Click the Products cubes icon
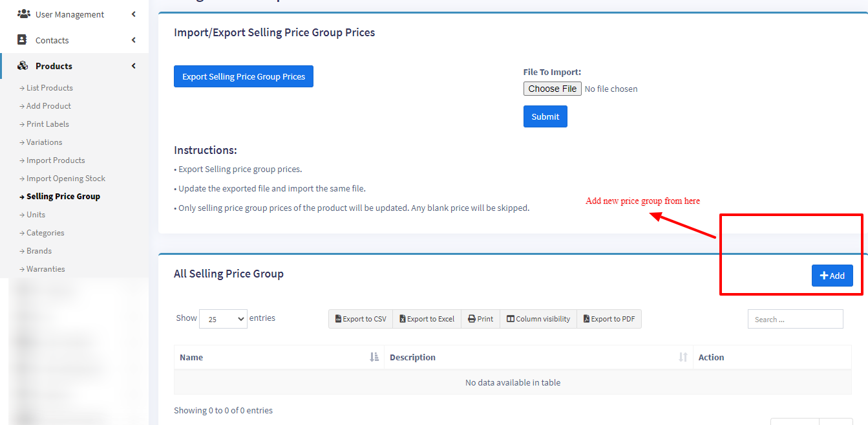 (x=23, y=65)
